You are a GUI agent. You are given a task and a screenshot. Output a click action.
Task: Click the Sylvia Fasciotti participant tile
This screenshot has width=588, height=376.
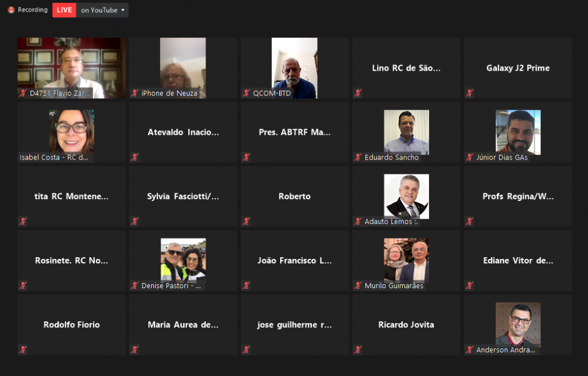coord(183,196)
